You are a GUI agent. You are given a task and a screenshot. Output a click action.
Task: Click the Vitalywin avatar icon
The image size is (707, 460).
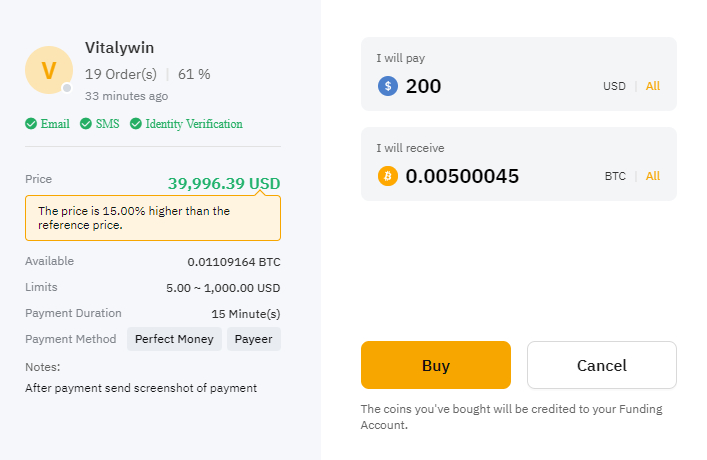point(49,70)
